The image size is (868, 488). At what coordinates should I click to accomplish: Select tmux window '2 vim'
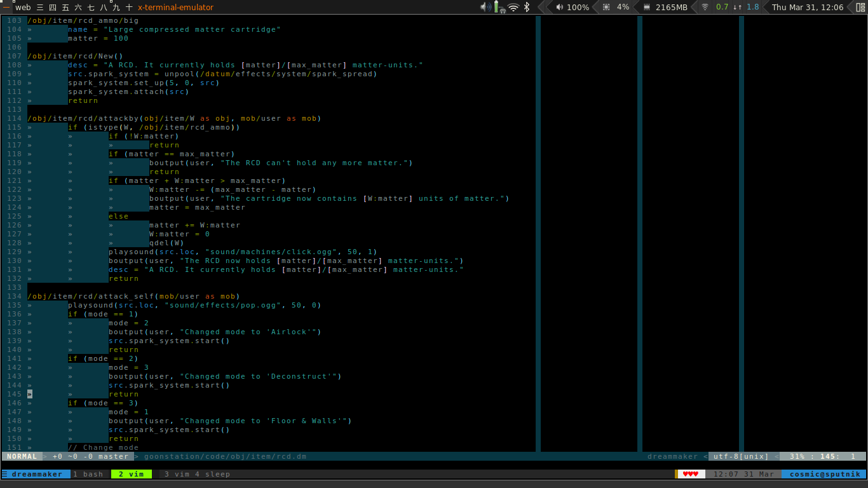pyautogui.click(x=132, y=474)
